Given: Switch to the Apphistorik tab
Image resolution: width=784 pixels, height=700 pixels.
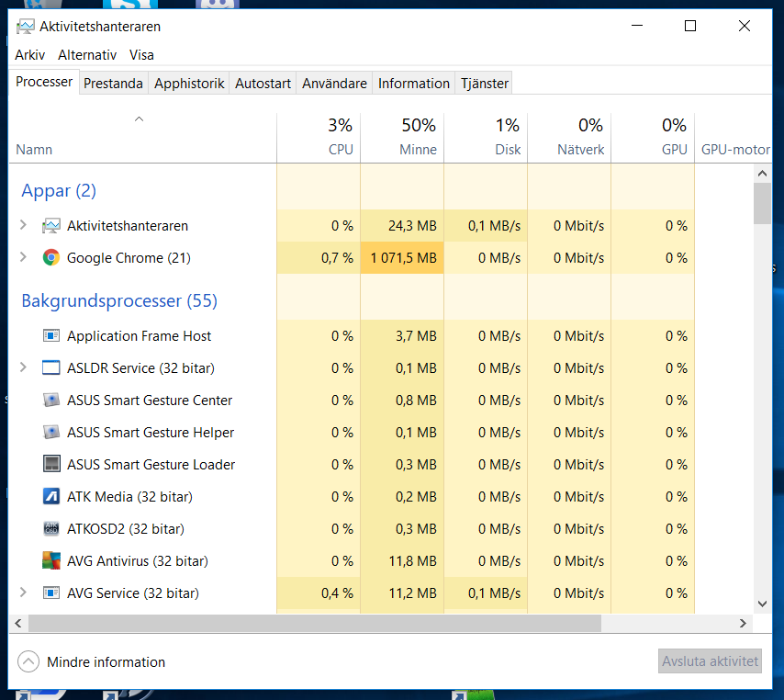Looking at the screenshot, I should pos(189,83).
